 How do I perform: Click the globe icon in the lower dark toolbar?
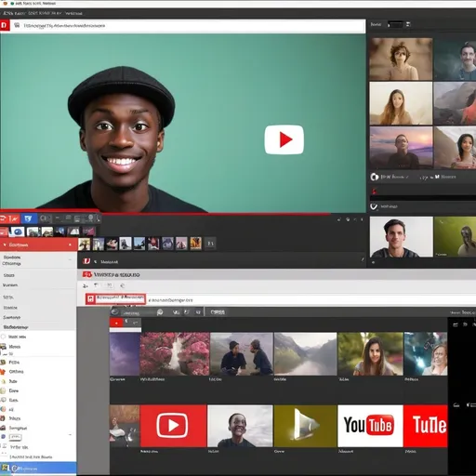click(x=114, y=312)
